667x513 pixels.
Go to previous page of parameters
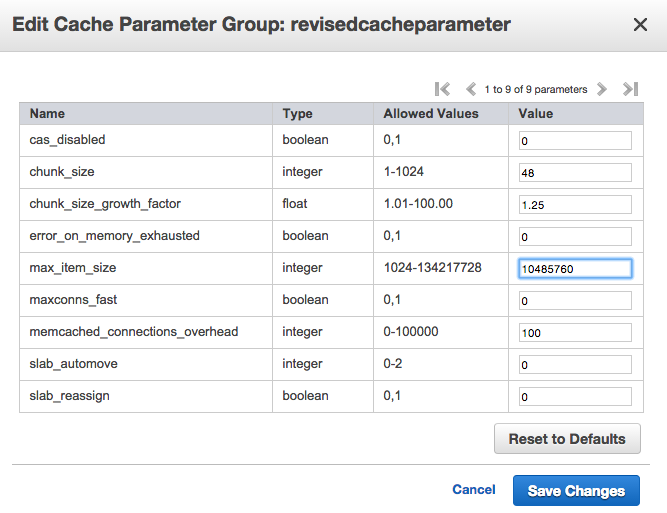(x=470, y=89)
